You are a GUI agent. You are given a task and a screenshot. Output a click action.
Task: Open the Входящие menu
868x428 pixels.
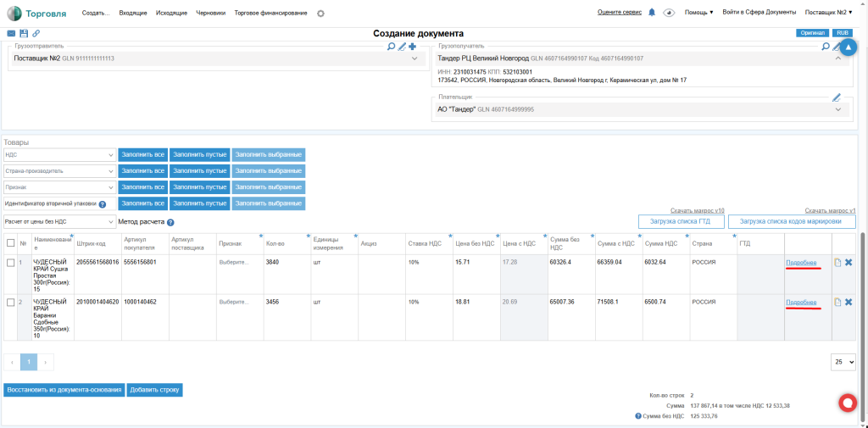tap(132, 14)
